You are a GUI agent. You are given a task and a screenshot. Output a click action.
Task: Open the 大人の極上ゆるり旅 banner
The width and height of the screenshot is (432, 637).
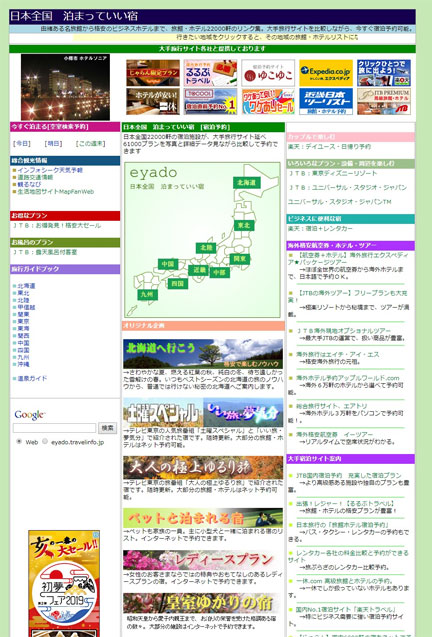click(203, 468)
